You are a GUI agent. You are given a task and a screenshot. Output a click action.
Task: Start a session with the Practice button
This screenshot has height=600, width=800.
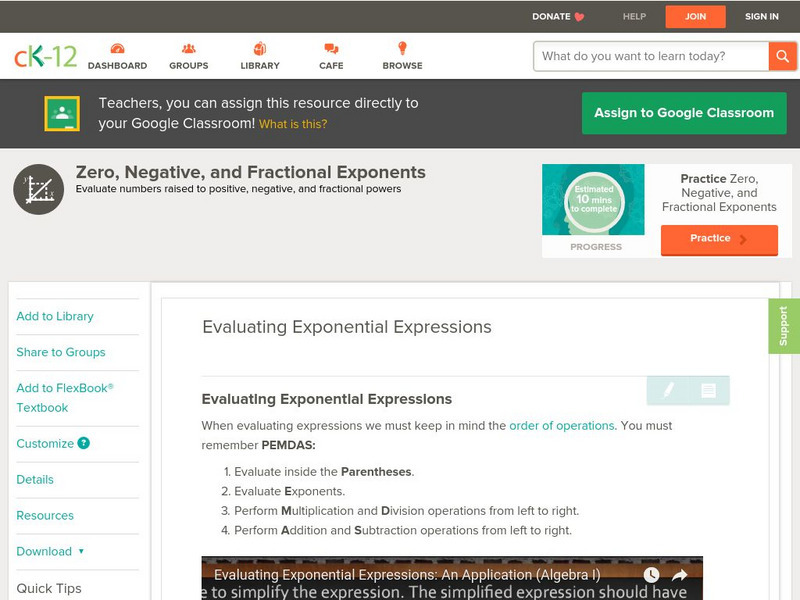718,239
